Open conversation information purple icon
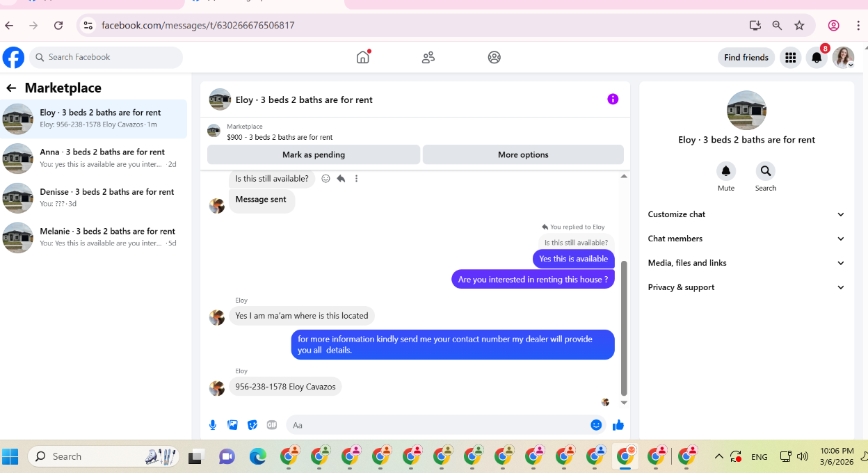868x473 pixels. pos(613,99)
